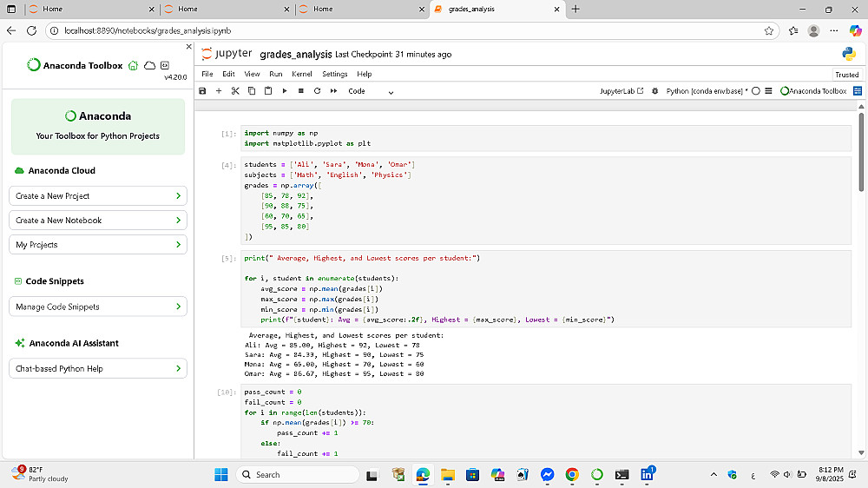Toggle the Anaconda Toolbox panel button
The width and height of the screenshot is (868, 488).
click(813, 91)
